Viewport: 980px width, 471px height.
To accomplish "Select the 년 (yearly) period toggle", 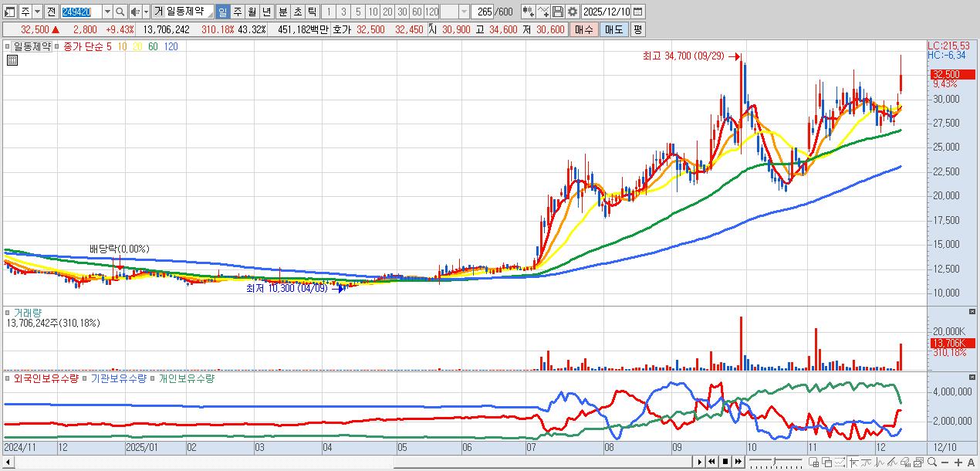I will (266, 12).
